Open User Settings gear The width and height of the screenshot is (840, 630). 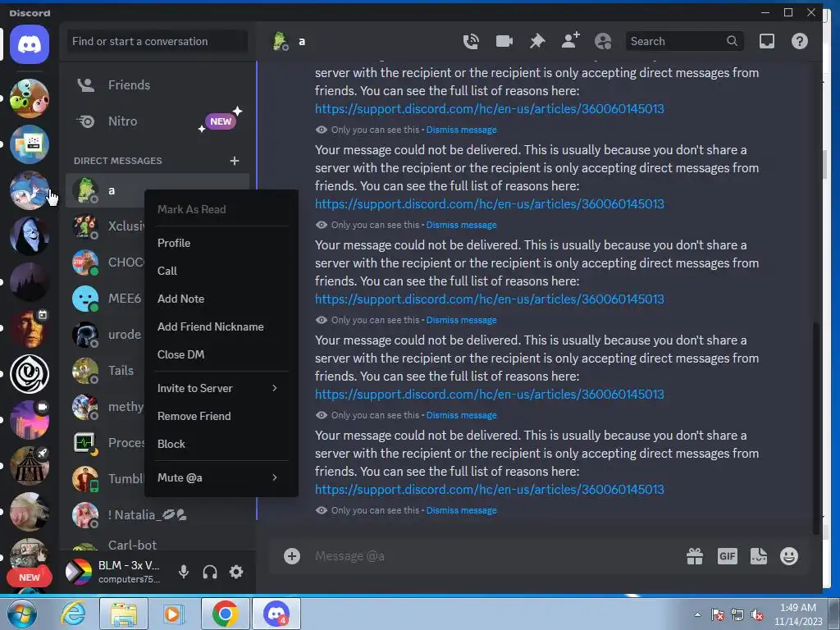(236, 572)
